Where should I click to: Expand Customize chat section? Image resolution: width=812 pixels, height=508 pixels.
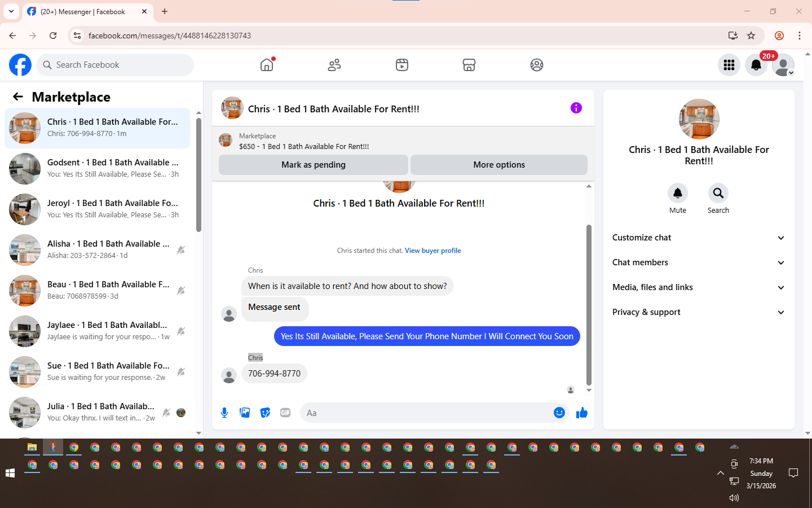click(699, 238)
